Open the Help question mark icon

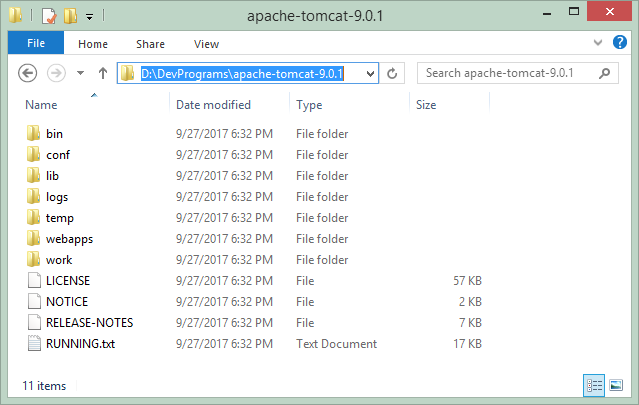click(619, 42)
